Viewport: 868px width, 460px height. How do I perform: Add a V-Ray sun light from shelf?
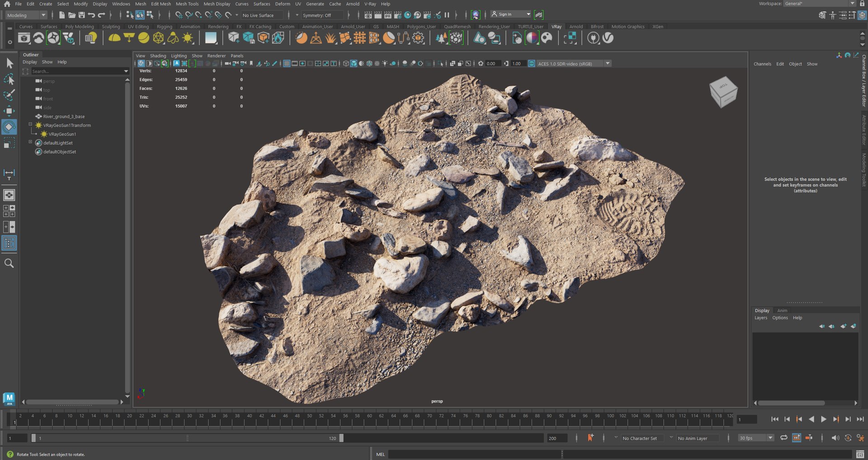(188, 38)
